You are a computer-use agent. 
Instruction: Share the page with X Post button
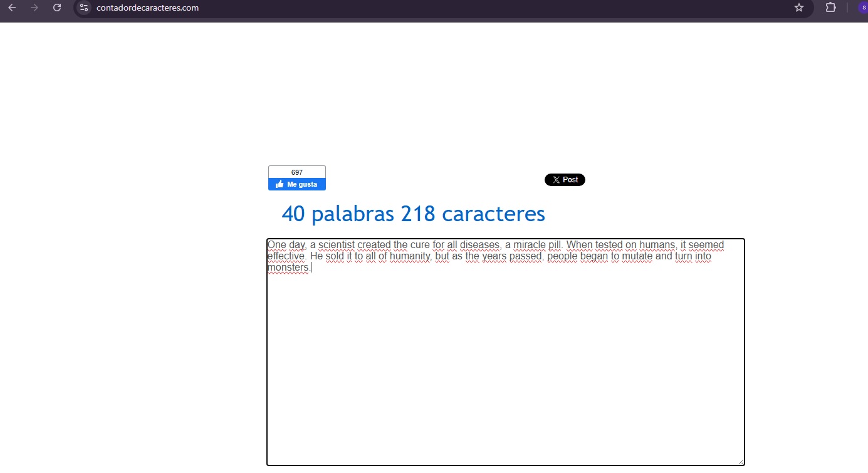click(x=565, y=180)
